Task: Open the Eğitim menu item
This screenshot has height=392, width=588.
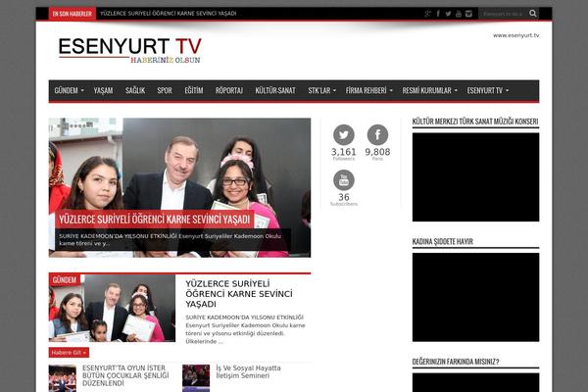Action: (x=193, y=90)
